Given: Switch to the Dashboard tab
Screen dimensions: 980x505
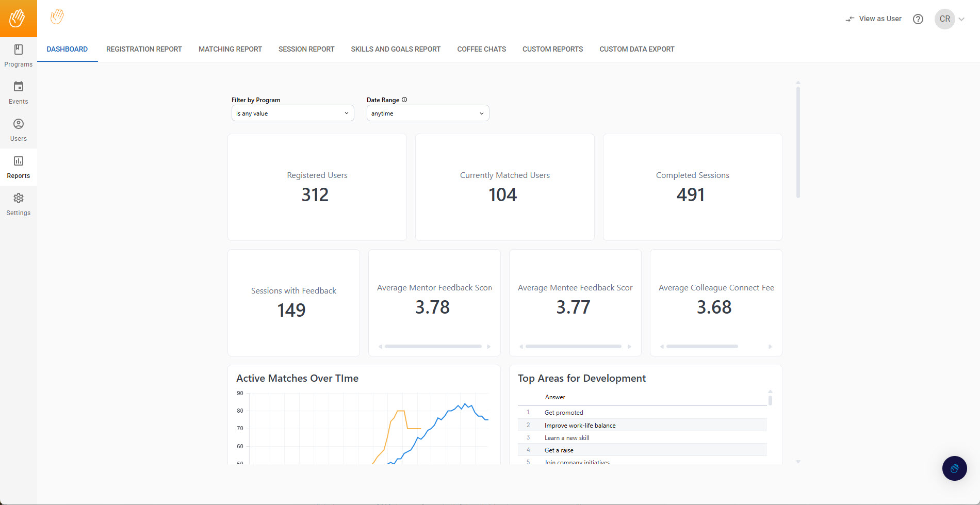Looking at the screenshot, I should coord(67,49).
